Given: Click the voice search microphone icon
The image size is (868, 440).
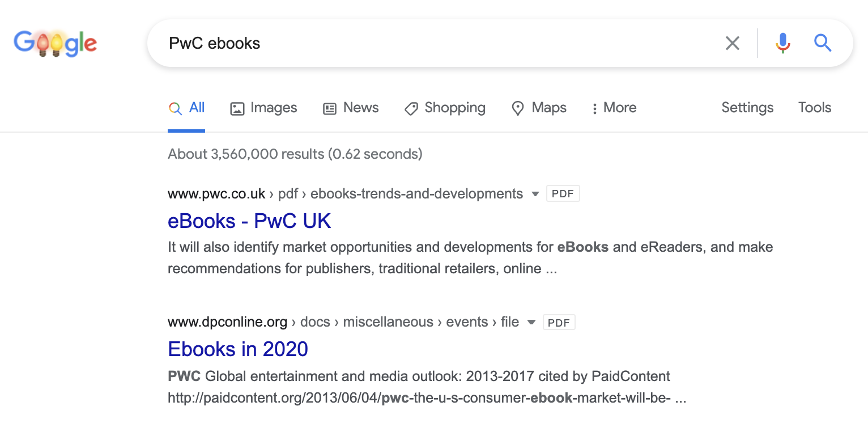Looking at the screenshot, I should click(782, 43).
